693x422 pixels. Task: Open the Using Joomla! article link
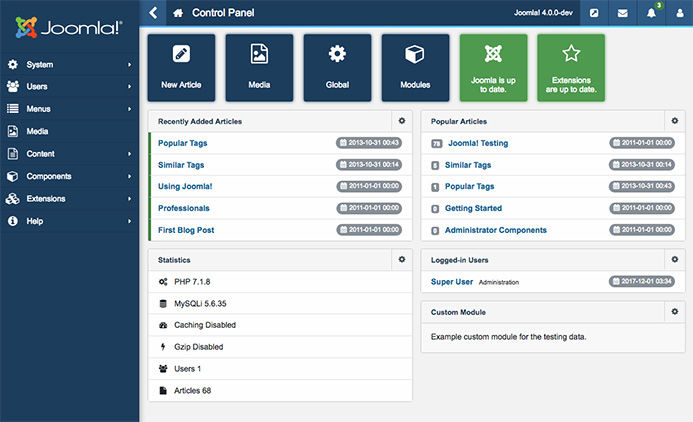185,186
